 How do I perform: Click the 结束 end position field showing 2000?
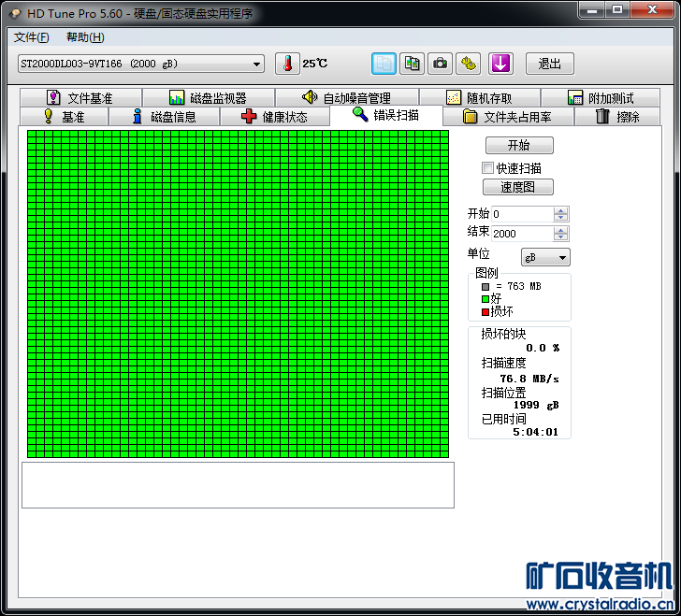523,234
